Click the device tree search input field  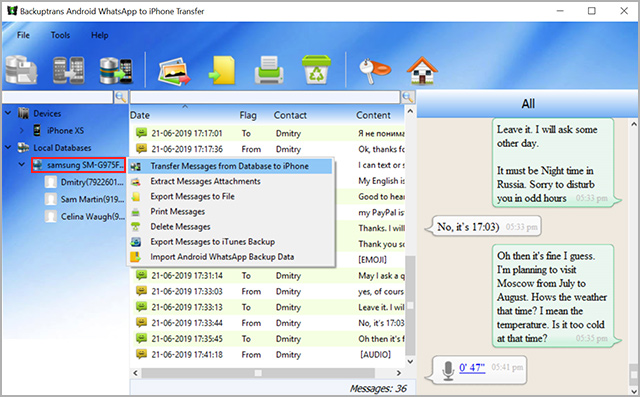(58, 97)
